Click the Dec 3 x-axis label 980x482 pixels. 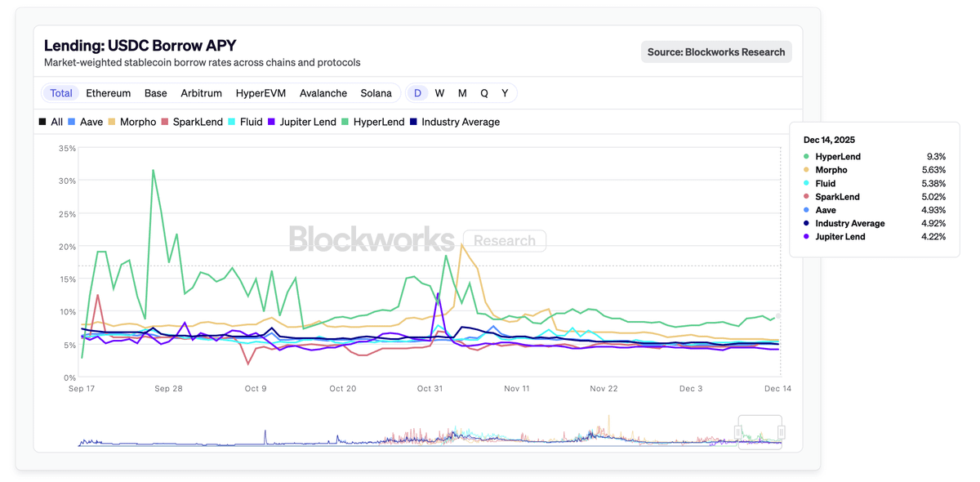click(691, 389)
